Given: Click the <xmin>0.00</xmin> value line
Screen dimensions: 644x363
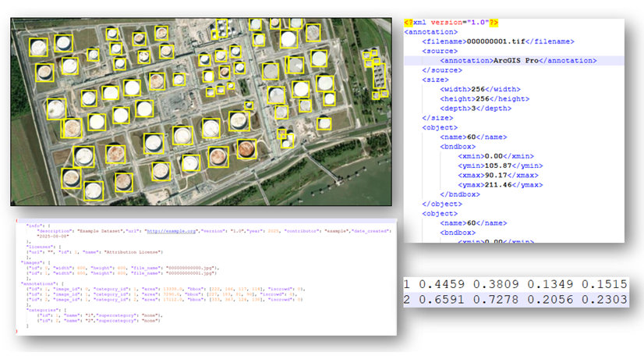Looking at the screenshot, I should click(496, 156).
